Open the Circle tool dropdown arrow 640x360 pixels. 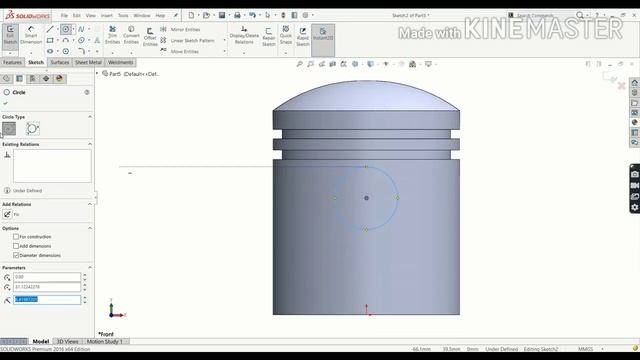[x=73, y=29]
